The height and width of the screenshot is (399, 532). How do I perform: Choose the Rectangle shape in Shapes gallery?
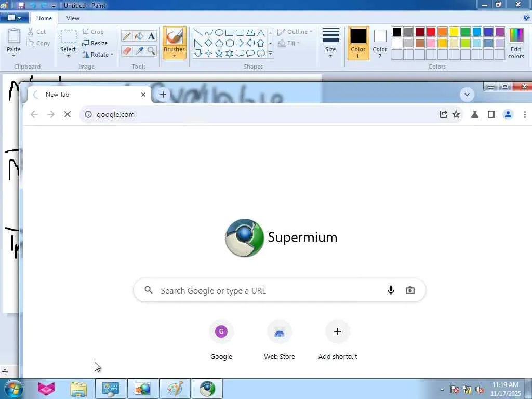point(229,33)
